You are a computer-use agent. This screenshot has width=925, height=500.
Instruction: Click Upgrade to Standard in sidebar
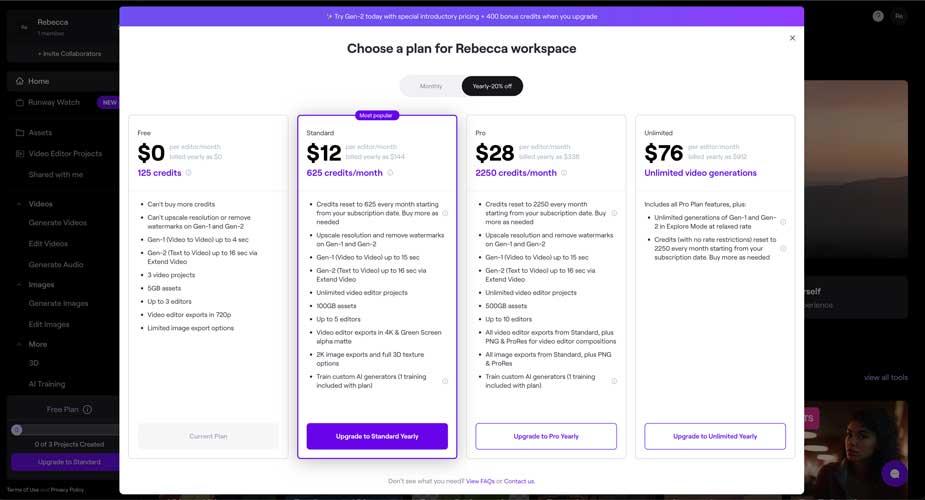point(65,462)
